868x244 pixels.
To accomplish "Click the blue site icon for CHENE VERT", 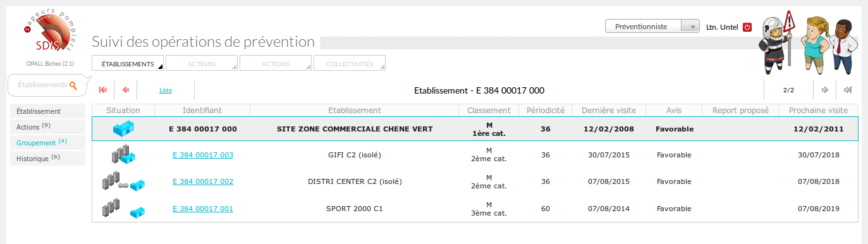I will tap(123, 129).
